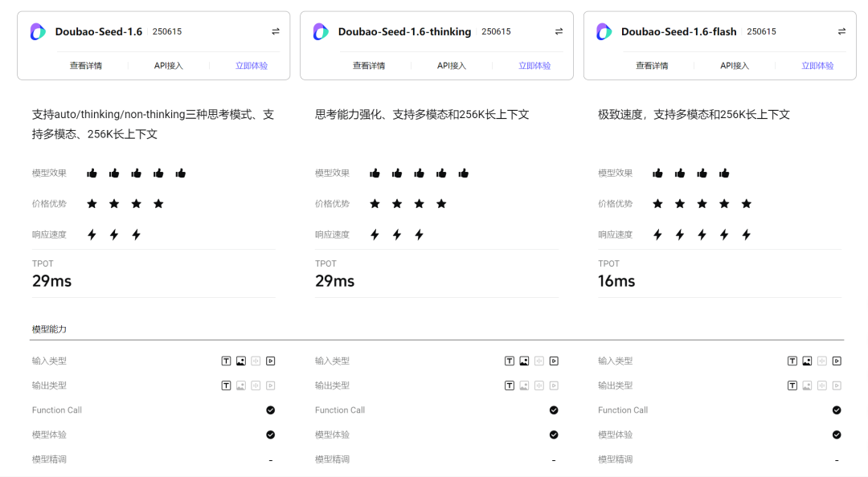Click 查看详情 on Doubao-Seed-1.6-thinking card
Screen dimensions: 868x477
point(369,66)
